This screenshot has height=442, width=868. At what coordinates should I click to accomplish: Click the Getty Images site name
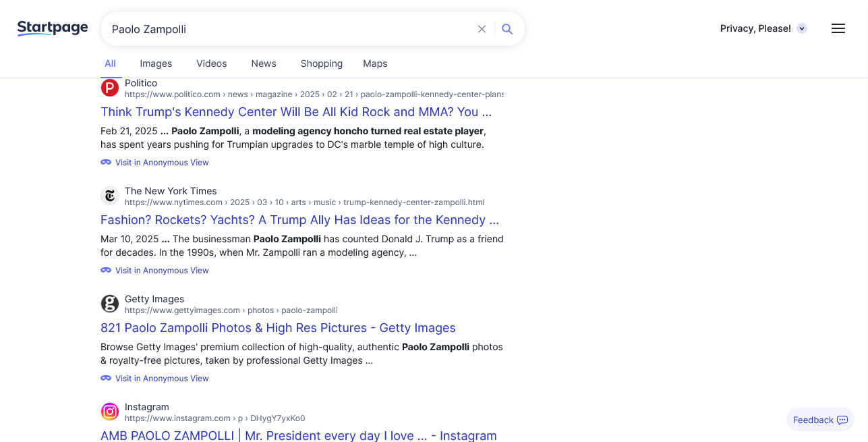click(154, 299)
